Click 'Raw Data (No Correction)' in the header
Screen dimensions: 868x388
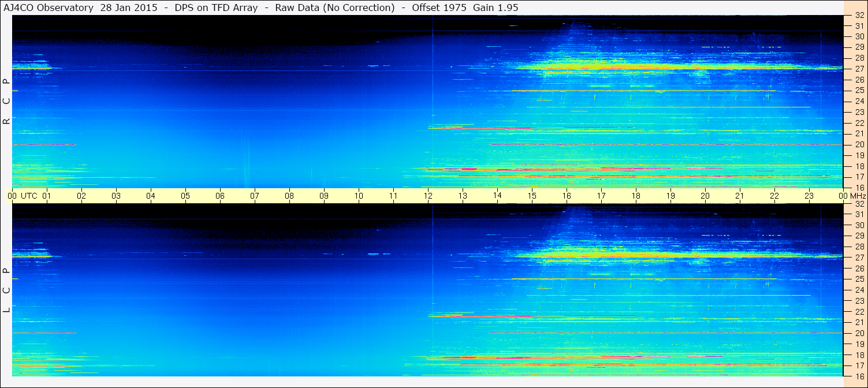(x=335, y=8)
